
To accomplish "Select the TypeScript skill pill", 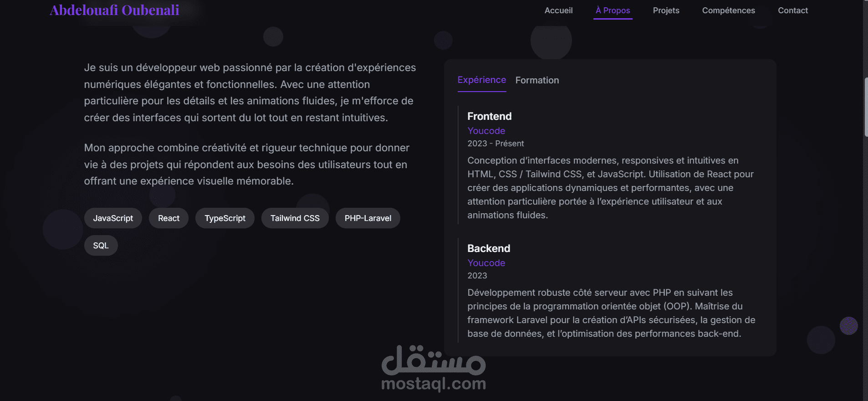I will (x=225, y=218).
